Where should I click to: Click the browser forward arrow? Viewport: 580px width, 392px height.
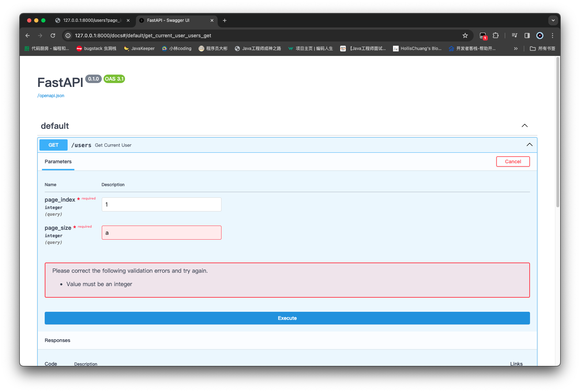(40, 36)
